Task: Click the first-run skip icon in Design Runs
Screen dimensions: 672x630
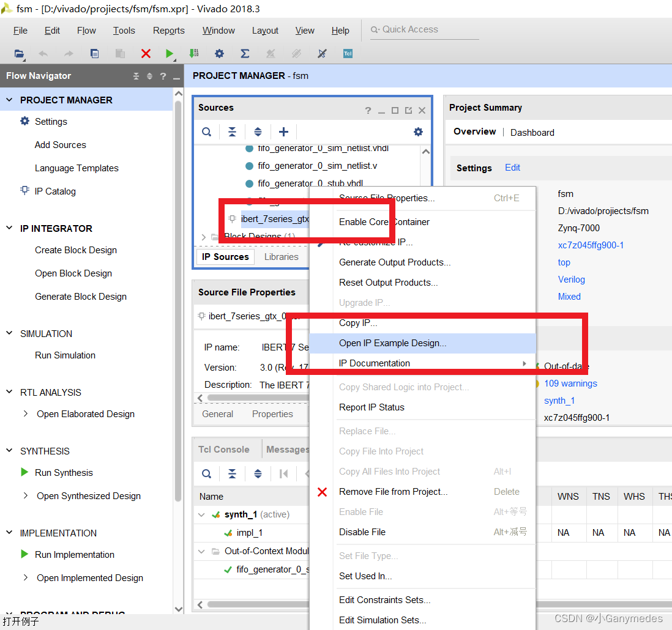Action: (283, 473)
